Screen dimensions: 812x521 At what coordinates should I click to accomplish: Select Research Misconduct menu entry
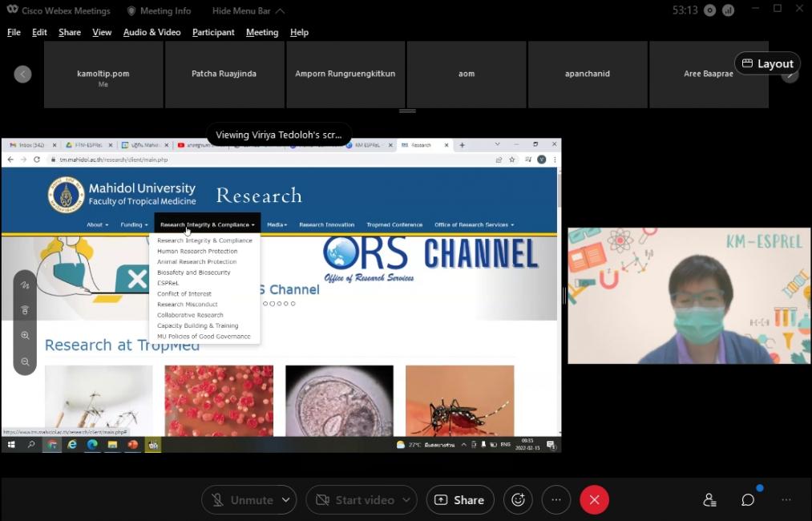coord(188,305)
